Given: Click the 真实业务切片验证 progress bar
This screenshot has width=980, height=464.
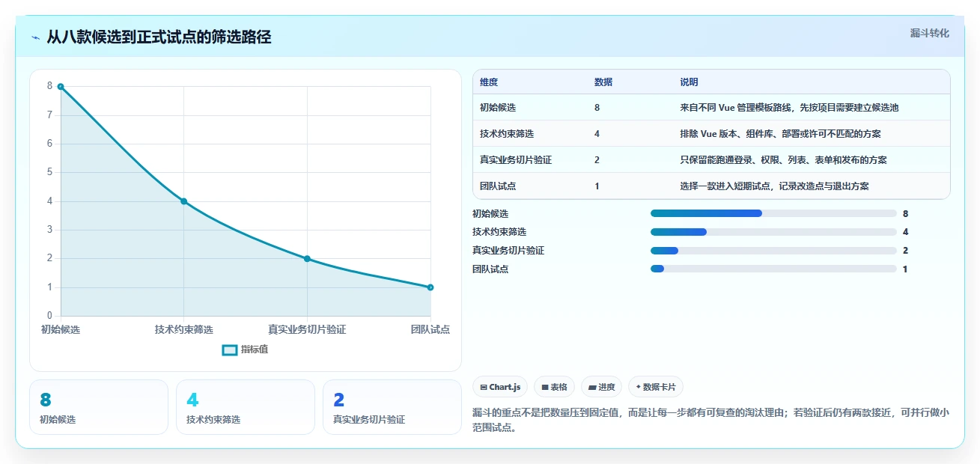Looking at the screenshot, I should click(x=773, y=251).
